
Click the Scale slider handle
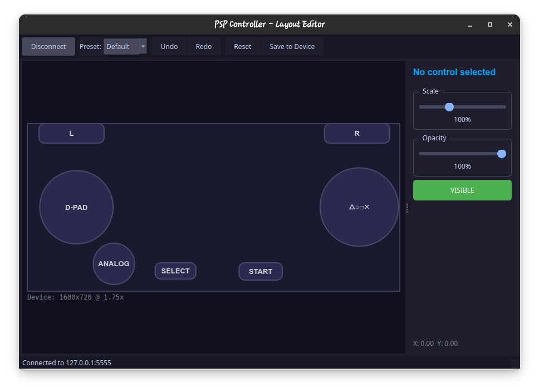tap(449, 107)
